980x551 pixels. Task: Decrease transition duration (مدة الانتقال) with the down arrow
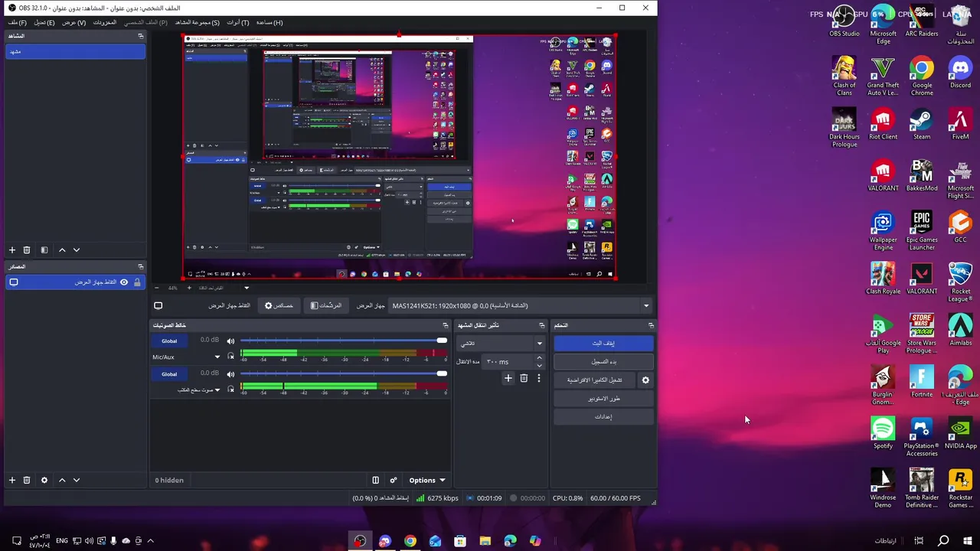[x=539, y=366]
